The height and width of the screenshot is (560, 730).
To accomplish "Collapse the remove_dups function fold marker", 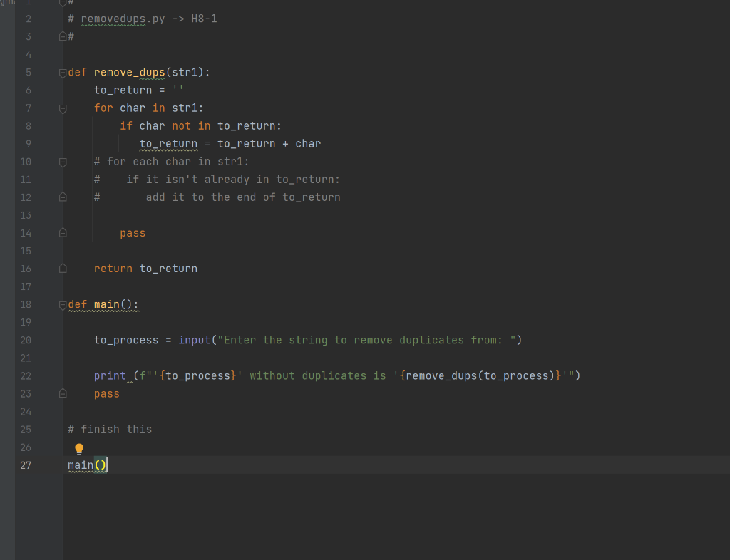I will coord(63,72).
